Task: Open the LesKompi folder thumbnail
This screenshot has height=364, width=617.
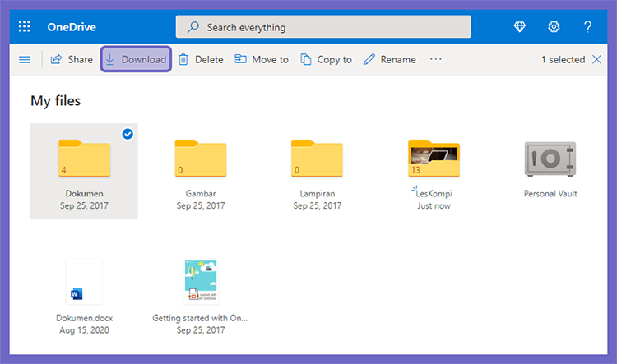Action: [x=434, y=158]
